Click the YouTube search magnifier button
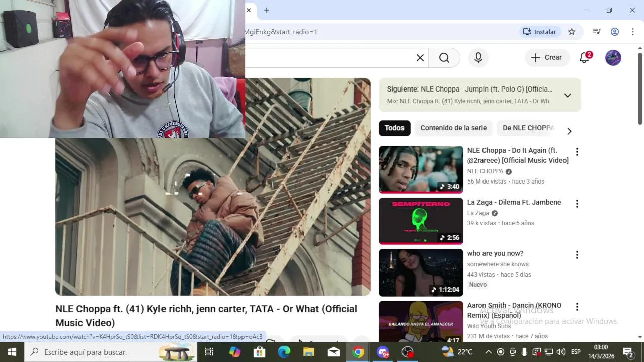 (x=444, y=58)
